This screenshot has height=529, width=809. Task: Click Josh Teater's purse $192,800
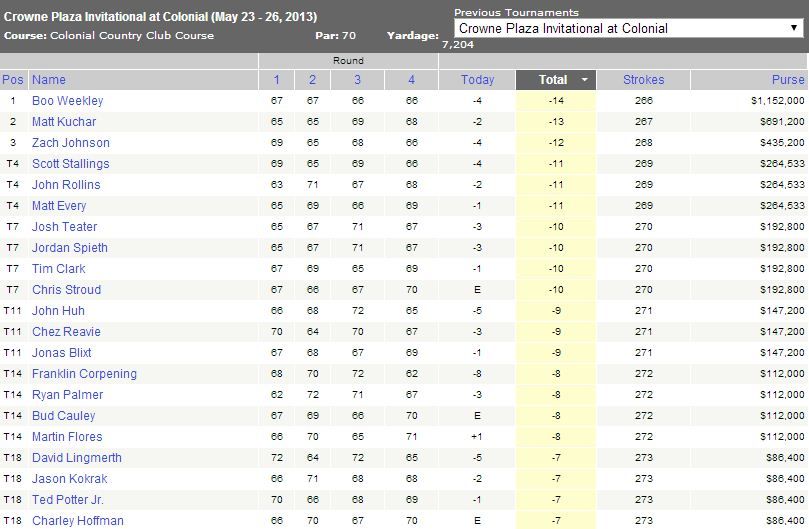tap(782, 227)
